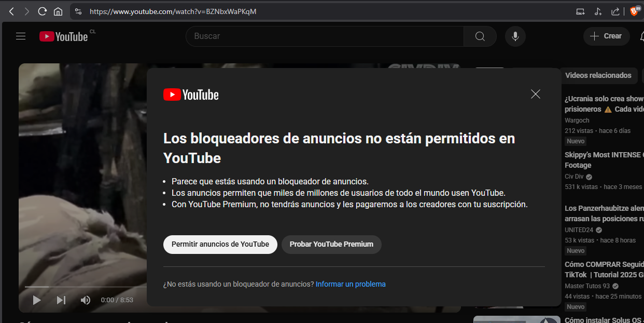Screen dimensions: 644x323
Task: Select the Videos relacionados chip
Action: [598, 75]
